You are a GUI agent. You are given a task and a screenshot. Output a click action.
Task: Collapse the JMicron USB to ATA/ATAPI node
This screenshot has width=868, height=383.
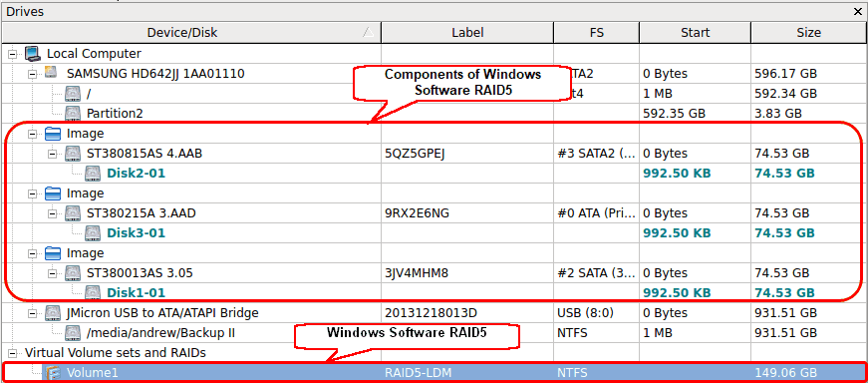[x=33, y=313]
